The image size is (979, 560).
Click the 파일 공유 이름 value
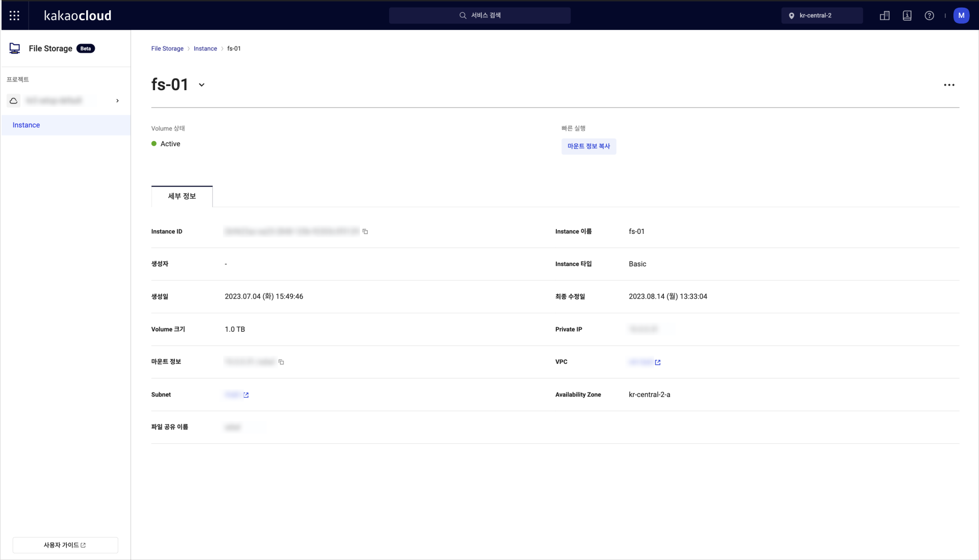tap(233, 427)
